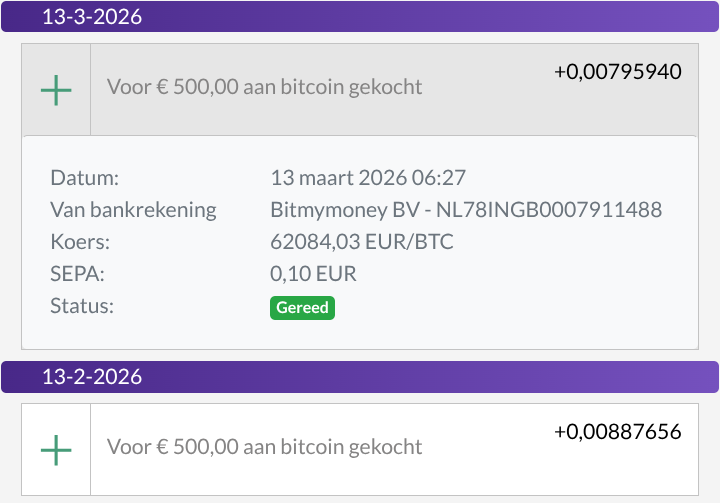
Task: Click the Van bankrekening label
Action: coord(133,210)
